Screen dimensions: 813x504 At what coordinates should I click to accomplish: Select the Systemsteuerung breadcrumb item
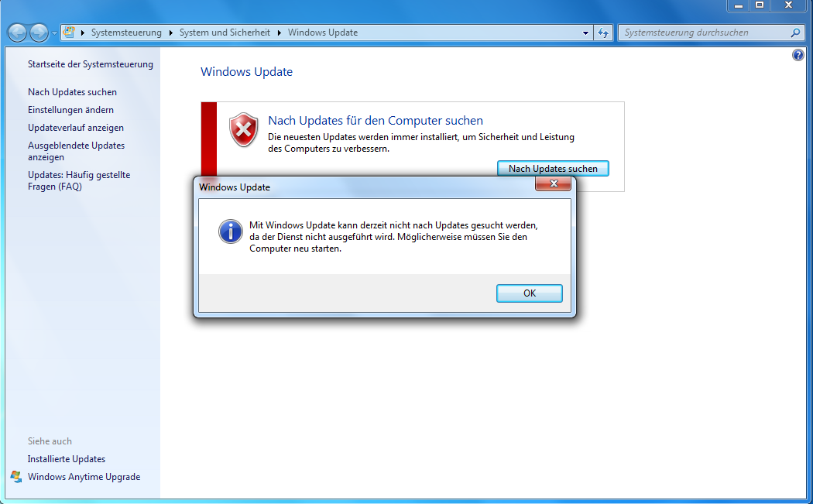point(126,33)
